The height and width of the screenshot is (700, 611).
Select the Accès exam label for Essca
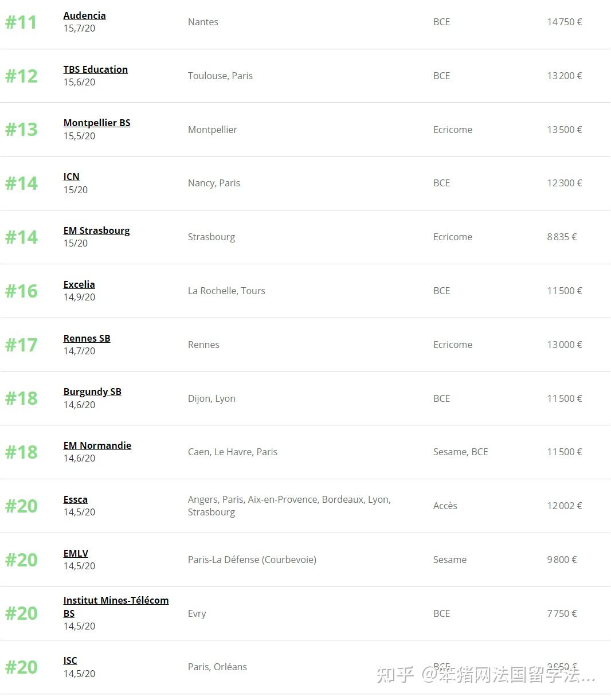[445, 506]
